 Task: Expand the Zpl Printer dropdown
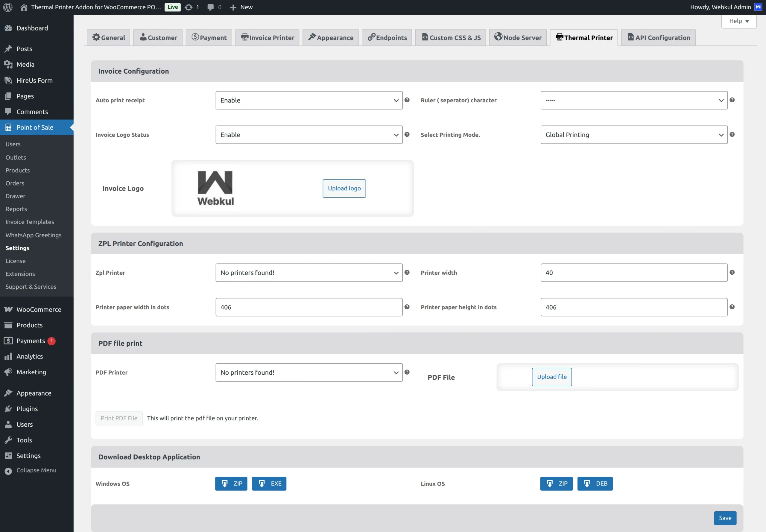pyautogui.click(x=308, y=272)
